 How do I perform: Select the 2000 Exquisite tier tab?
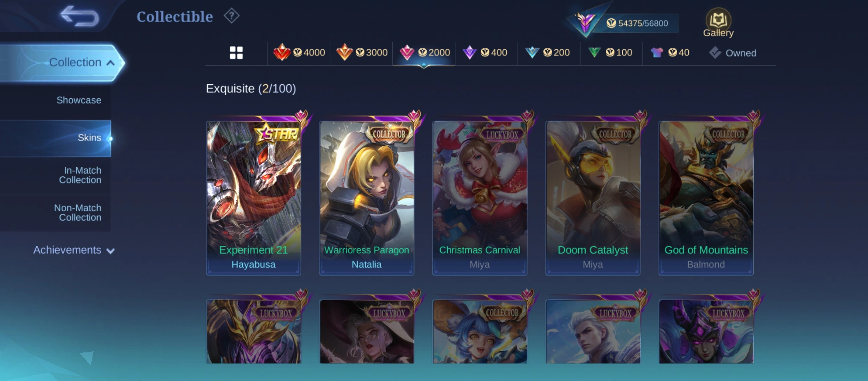click(424, 53)
